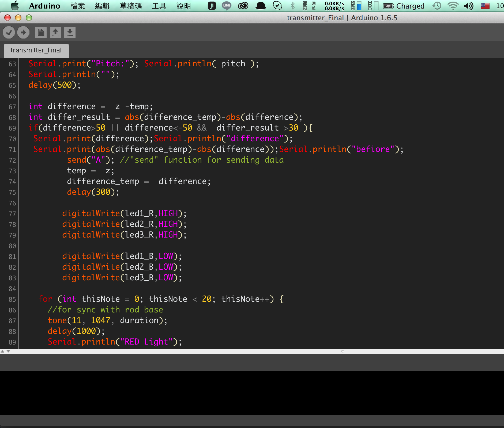Open Time Machine menu bar icon
Screen dimensions: 504x428
(437, 6)
